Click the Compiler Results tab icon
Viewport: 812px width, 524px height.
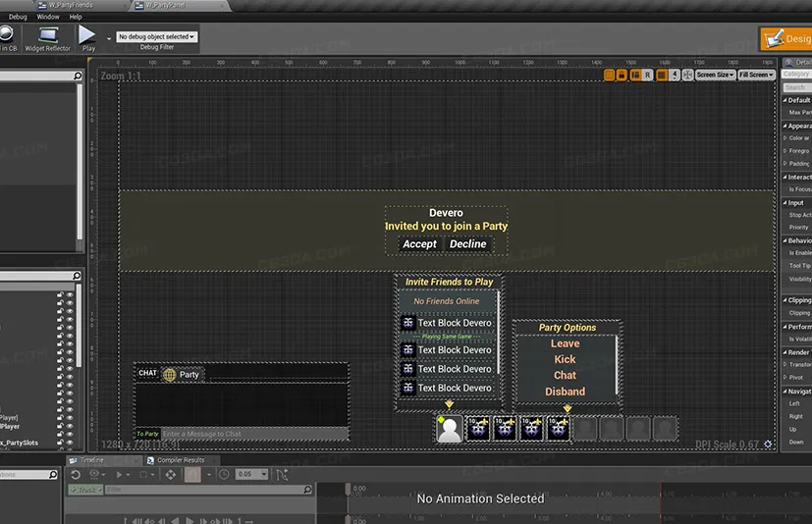[x=150, y=460]
